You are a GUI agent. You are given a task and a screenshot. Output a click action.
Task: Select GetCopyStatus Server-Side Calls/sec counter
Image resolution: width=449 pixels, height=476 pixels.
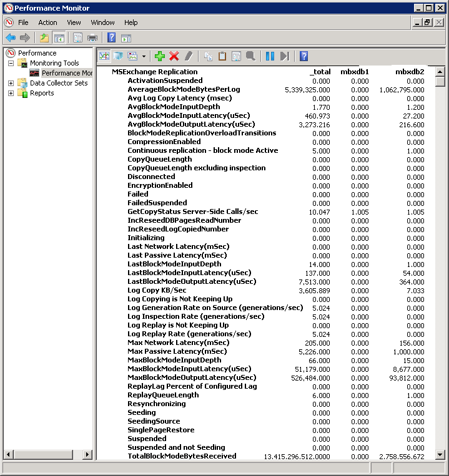[193, 212]
